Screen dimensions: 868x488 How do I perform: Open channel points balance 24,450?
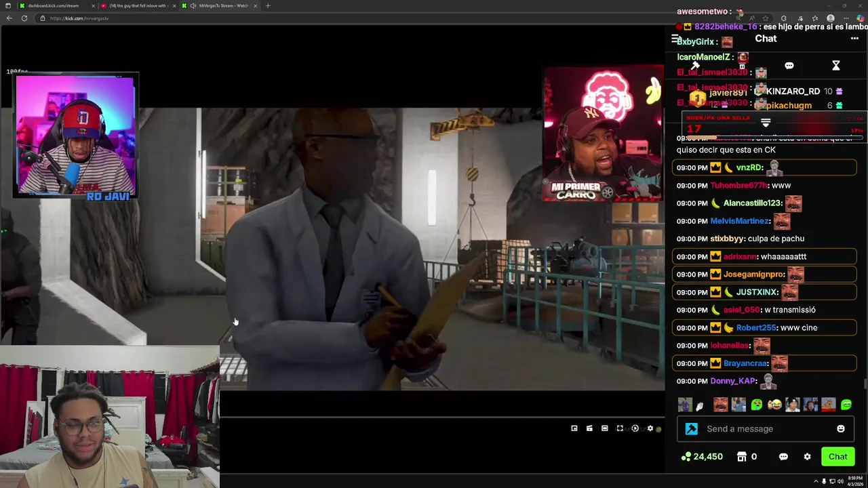[702, 457]
